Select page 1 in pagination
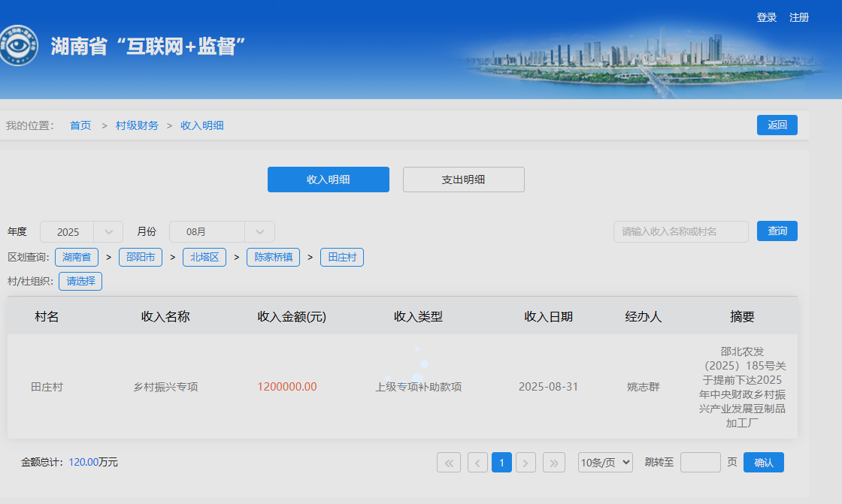The image size is (842, 504). (x=501, y=463)
